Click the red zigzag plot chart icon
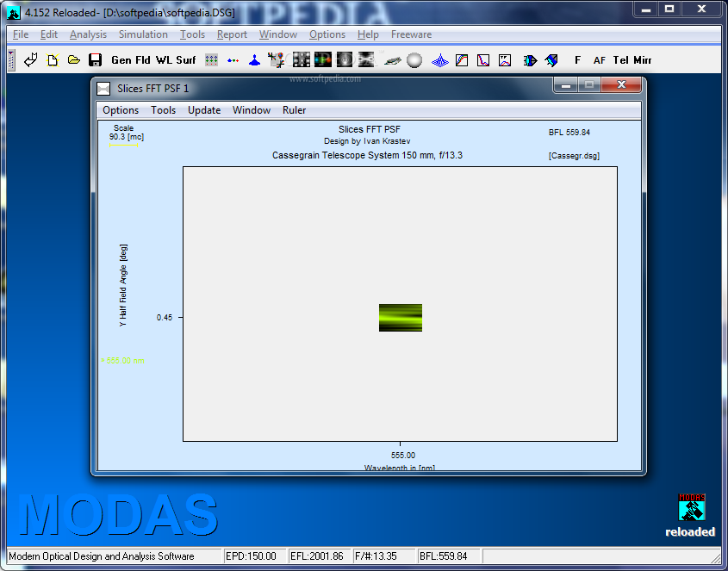Image resolution: width=728 pixels, height=571 pixels. 505,60
